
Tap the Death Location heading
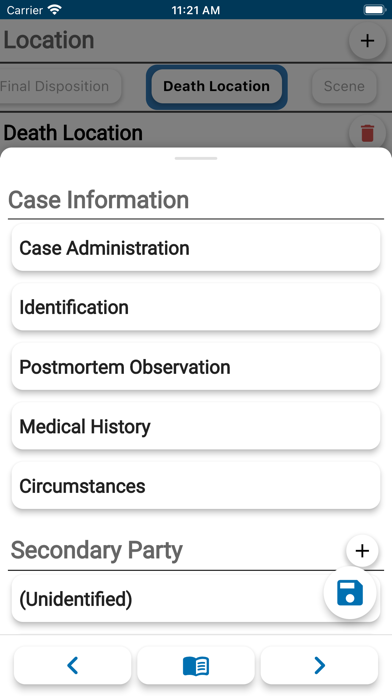pos(73,133)
